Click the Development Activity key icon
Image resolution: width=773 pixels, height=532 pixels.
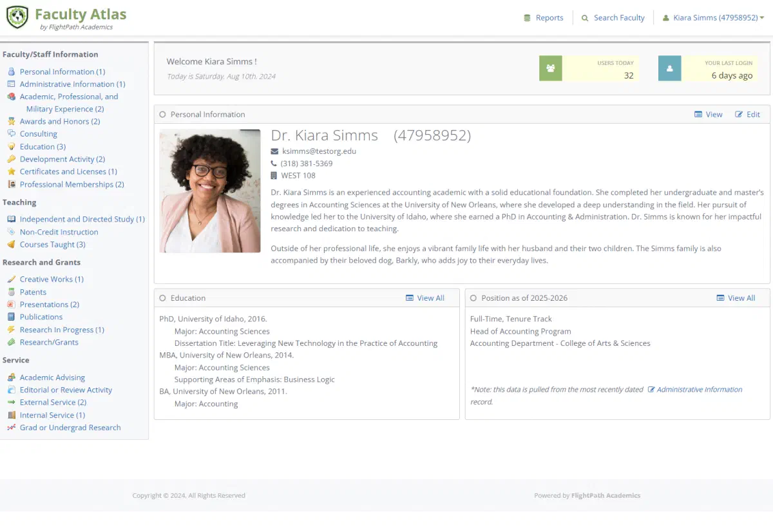(x=11, y=158)
